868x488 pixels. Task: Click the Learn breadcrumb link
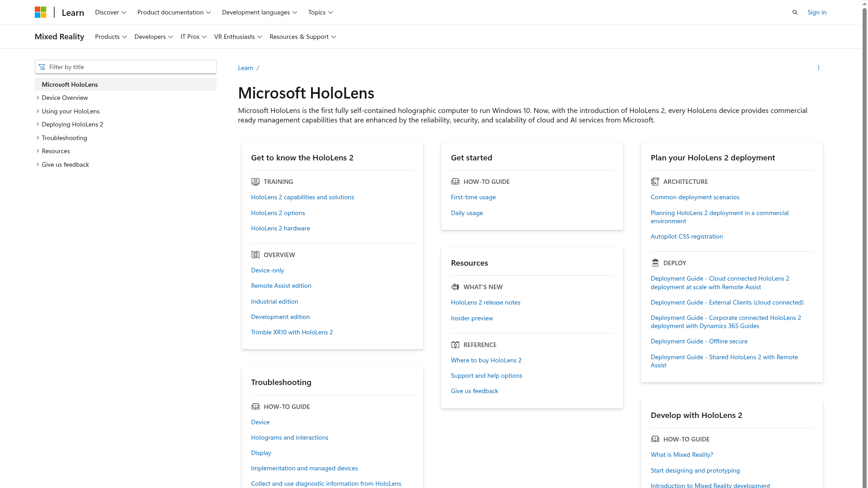pyautogui.click(x=245, y=68)
